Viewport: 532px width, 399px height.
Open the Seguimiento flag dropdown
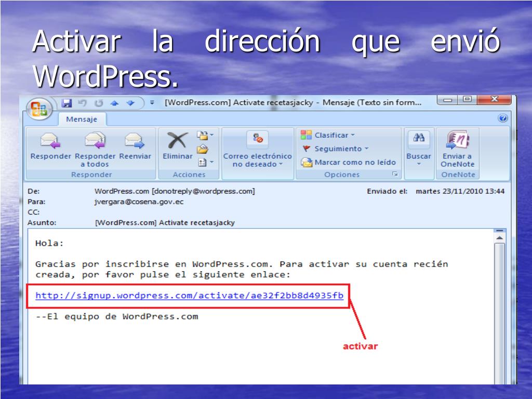click(x=335, y=149)
